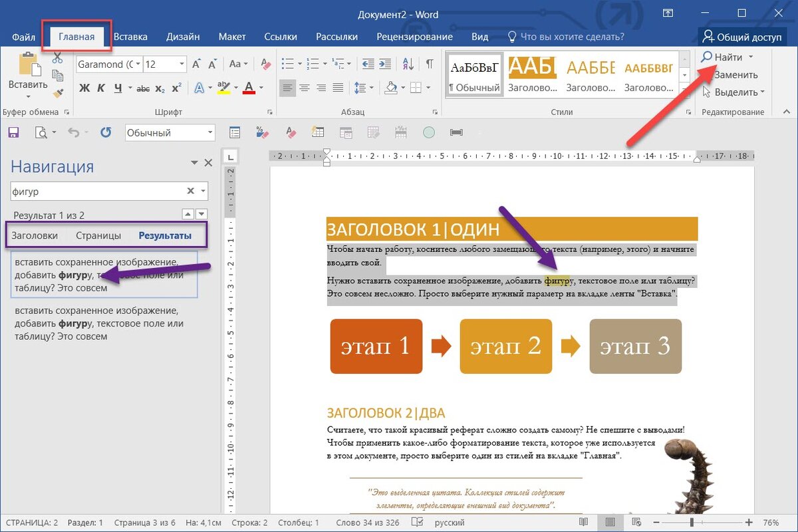Justify text alignment
Image resolution: width=798 pixels, height=532 pixels.
[x=338, y=88]
